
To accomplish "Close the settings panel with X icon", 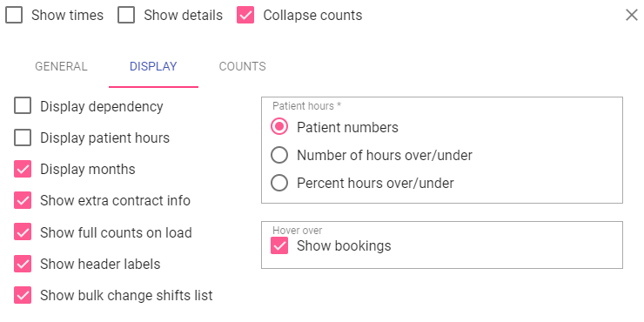I will coord(631,15).
